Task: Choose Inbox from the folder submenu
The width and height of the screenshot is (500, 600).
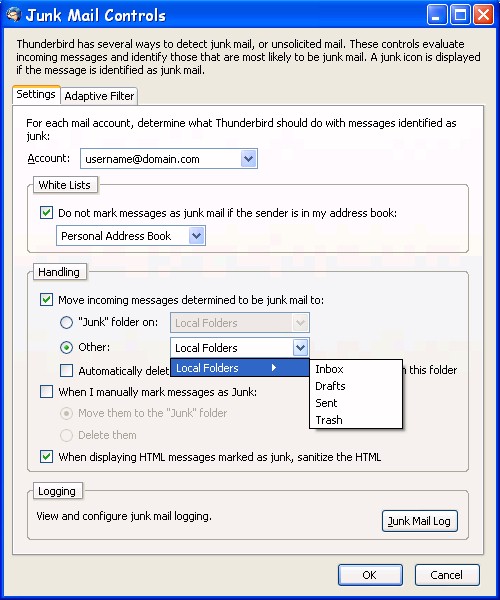Action: coord(355,369)
